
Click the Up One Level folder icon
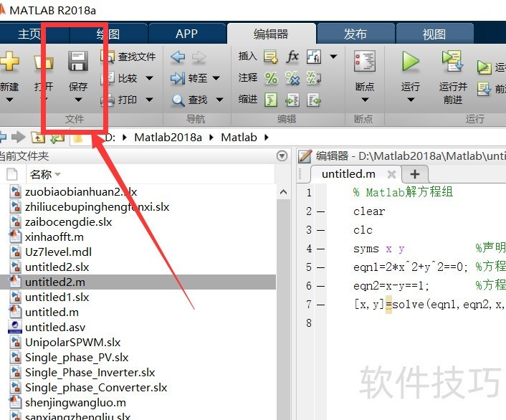pos(38,138)
